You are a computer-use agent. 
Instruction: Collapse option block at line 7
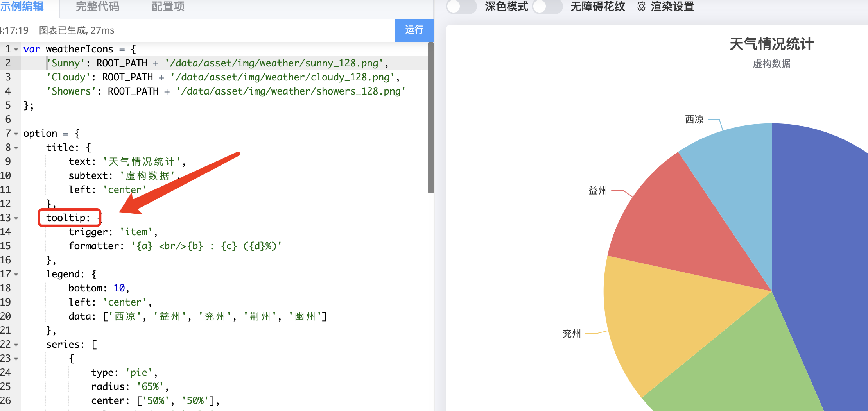[x=16, y=134]
